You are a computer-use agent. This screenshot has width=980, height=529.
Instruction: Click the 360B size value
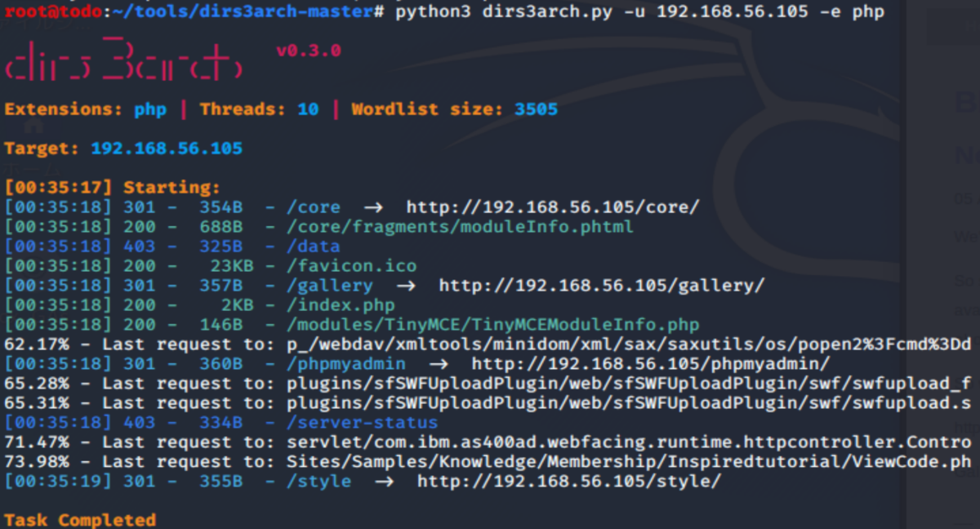221,364
